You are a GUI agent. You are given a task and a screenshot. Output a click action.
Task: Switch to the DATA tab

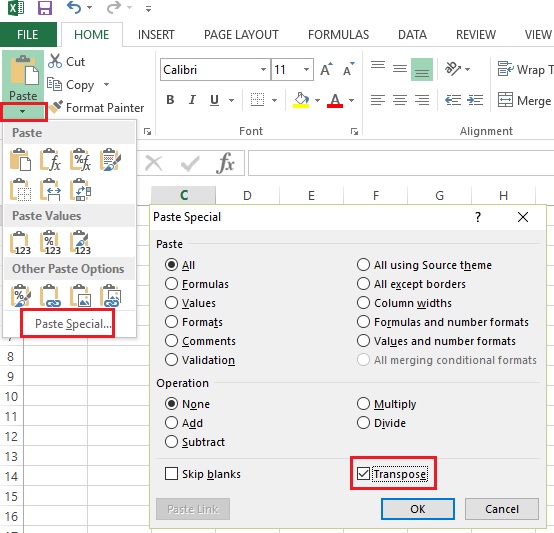point(412,35)
